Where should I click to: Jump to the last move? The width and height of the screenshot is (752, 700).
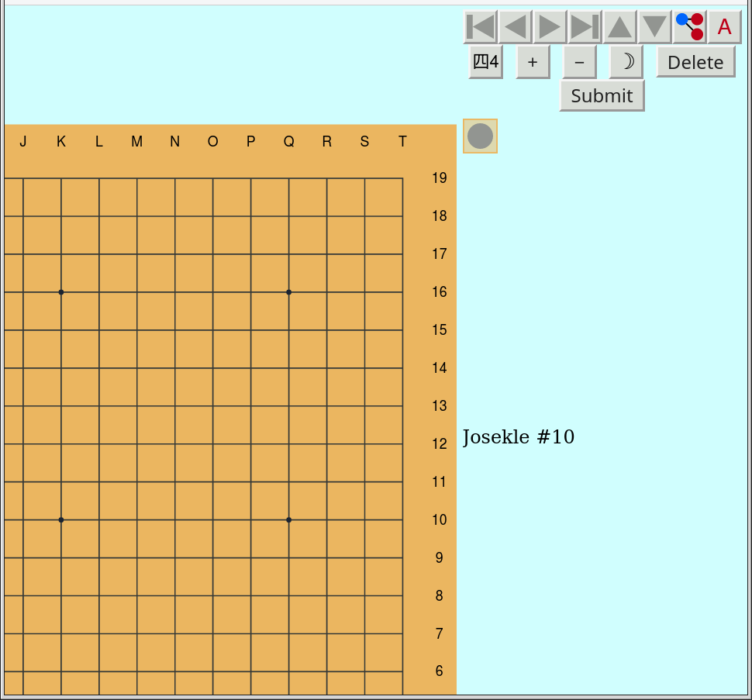point(585,27)
